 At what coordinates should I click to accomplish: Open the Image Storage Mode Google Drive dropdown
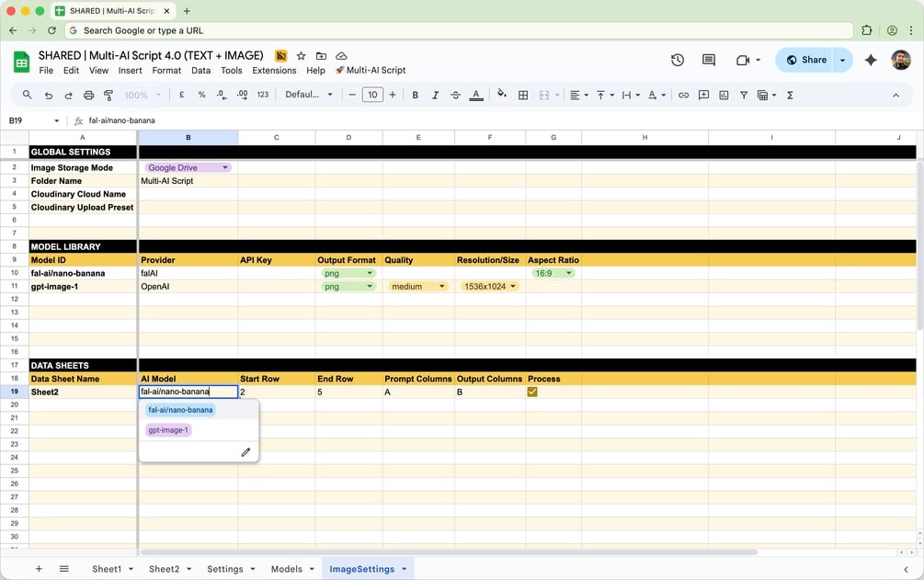click(x=188, y=167)
